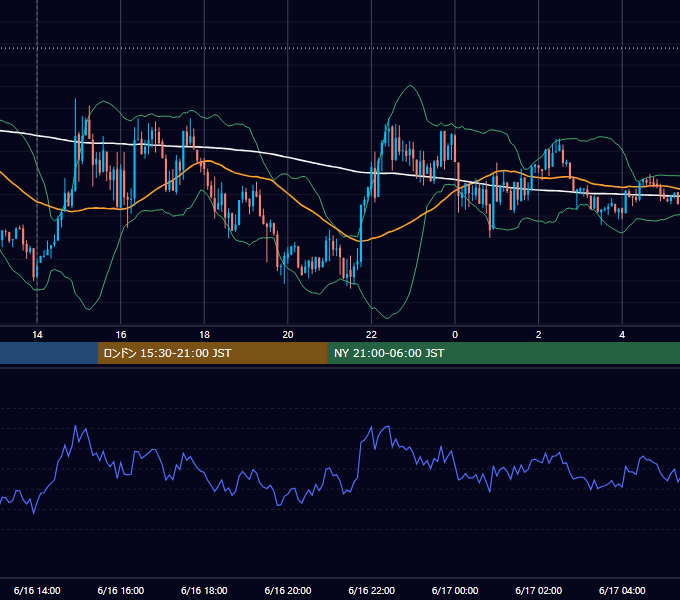Viewport: 680px width, 600px height.
Task: Click the "16" hour label on price chart axis
Action: point(121,335)
